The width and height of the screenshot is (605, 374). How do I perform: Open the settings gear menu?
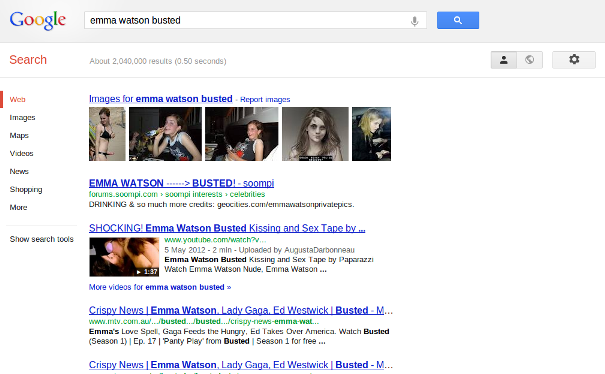[x=574, y=60]
